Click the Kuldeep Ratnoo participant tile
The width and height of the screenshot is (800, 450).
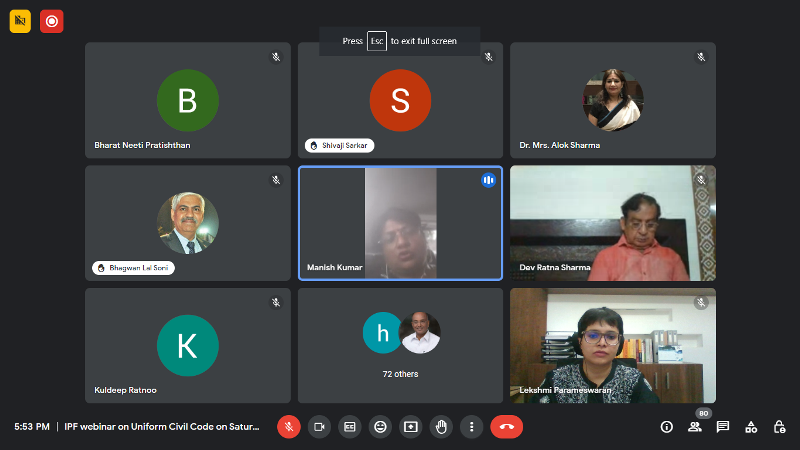pyautogui.click(x=187, y=345)
